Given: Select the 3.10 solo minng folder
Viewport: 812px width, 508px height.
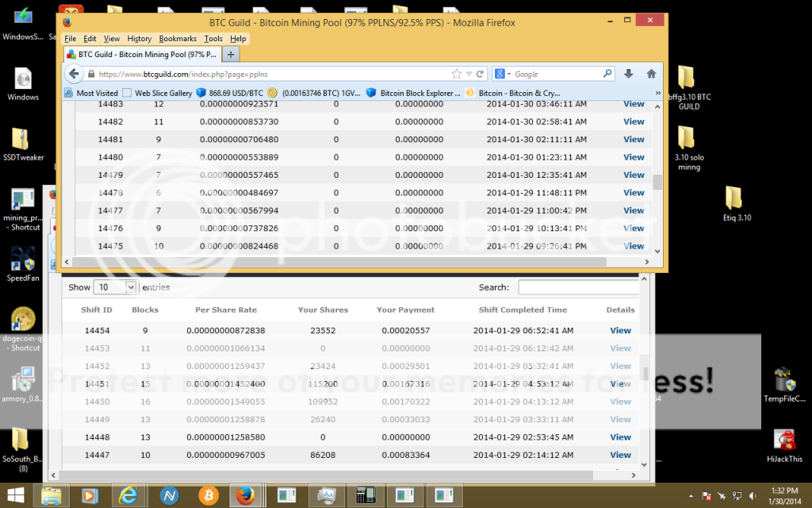Looking at the screenshot, I should [689, 148].
